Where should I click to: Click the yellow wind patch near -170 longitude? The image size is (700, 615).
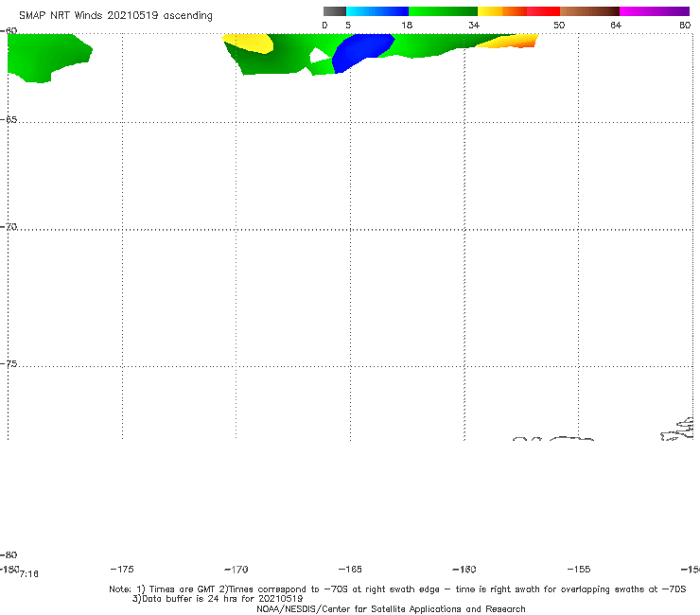(x=249, y=44)
